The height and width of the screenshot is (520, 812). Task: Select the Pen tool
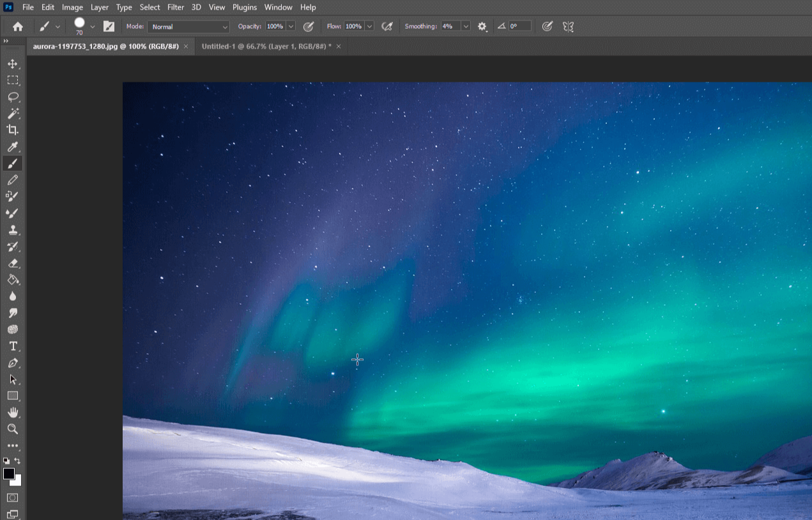[x=13, y=363]
